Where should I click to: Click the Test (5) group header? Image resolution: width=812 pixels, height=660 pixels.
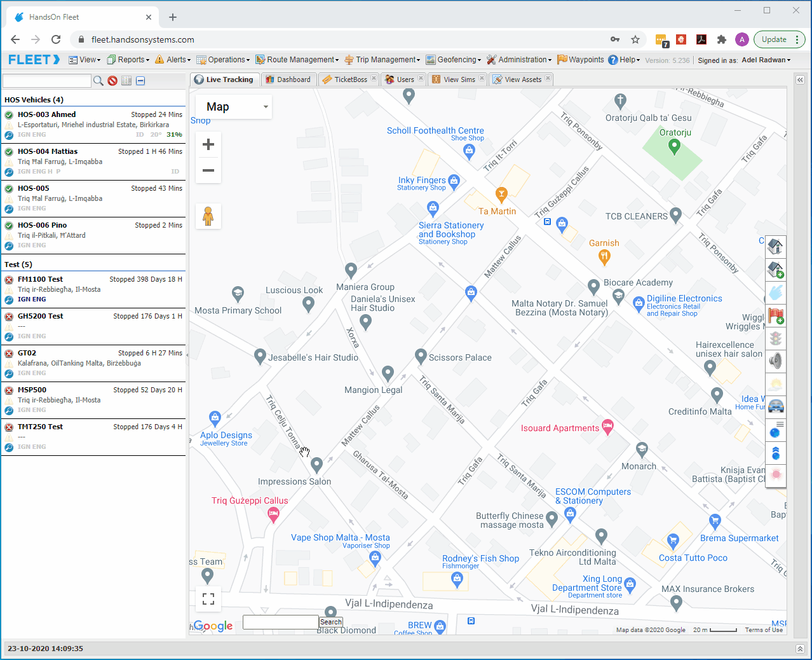click(93, 265)
